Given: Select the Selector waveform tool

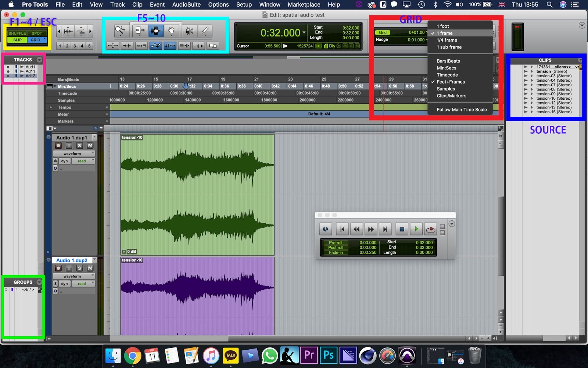Looking at the screenshot, I should 156,31.
